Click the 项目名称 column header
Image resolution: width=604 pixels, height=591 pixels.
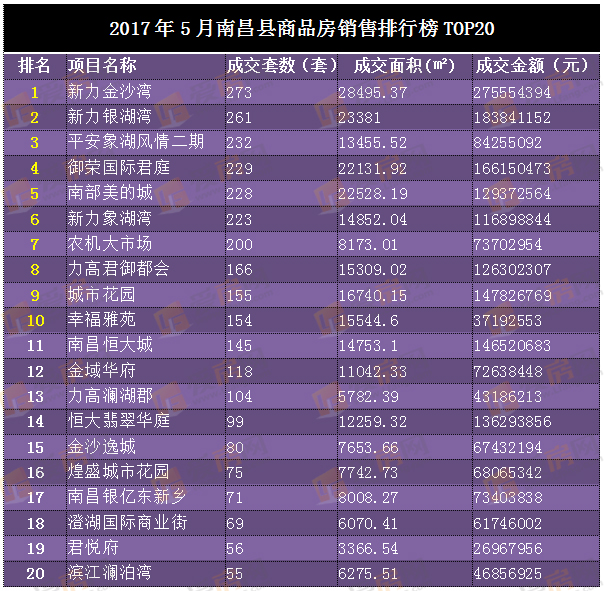pyautogui.click(x=102, y=65)
